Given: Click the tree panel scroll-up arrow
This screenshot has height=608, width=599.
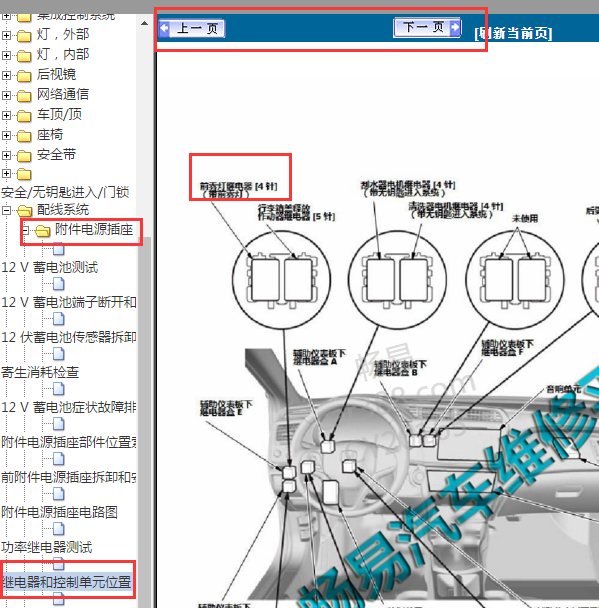Looking at the screenshot, I should [x=145, y=23].
